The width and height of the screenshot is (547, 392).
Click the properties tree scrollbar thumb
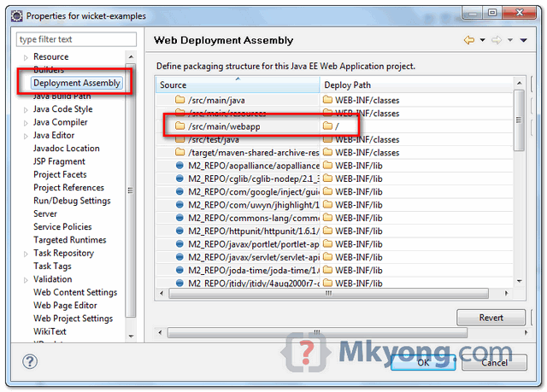pos(131,190)
